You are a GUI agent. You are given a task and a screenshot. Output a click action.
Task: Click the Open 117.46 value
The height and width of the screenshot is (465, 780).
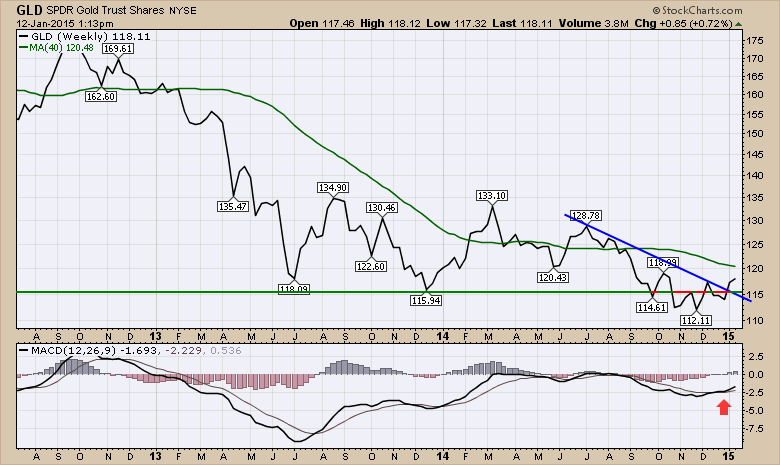coord(322,23)
